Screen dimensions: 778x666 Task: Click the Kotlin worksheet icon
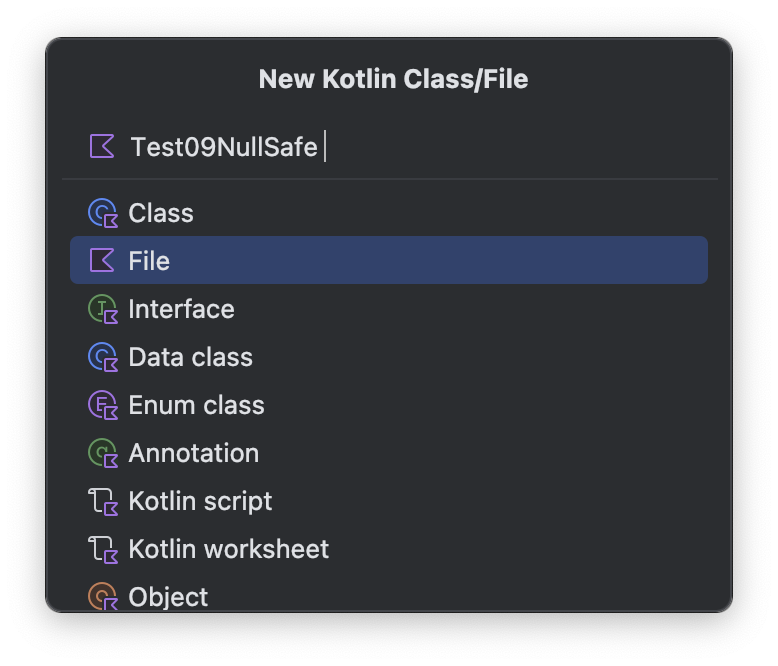[x=103, y=549]
